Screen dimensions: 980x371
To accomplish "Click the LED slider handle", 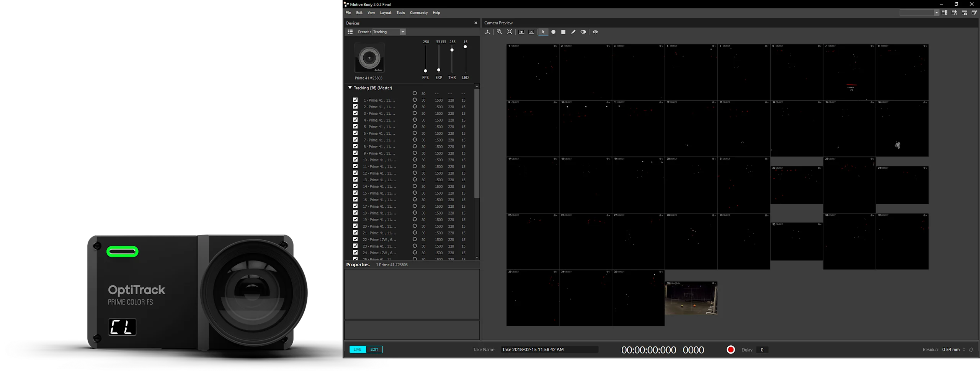I will [465, 47].
